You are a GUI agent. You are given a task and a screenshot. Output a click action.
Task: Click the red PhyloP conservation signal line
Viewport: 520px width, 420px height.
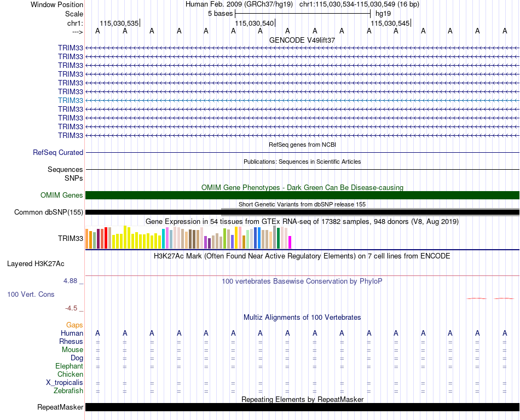click(490, 298)
